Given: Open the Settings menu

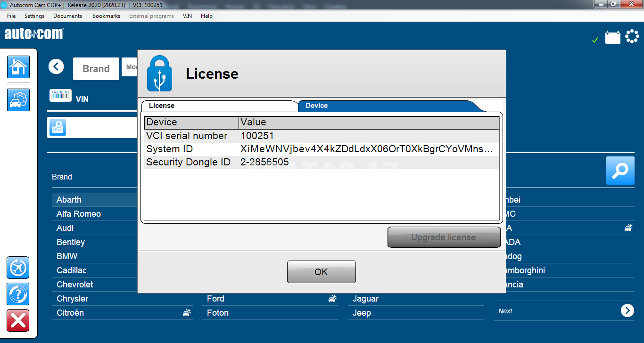Looking at the screenshot, I should click(x=34, y=16).
